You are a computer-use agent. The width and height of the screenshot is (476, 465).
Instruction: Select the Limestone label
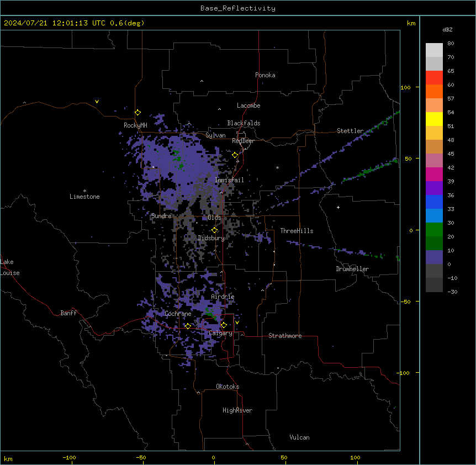(84, 197)
